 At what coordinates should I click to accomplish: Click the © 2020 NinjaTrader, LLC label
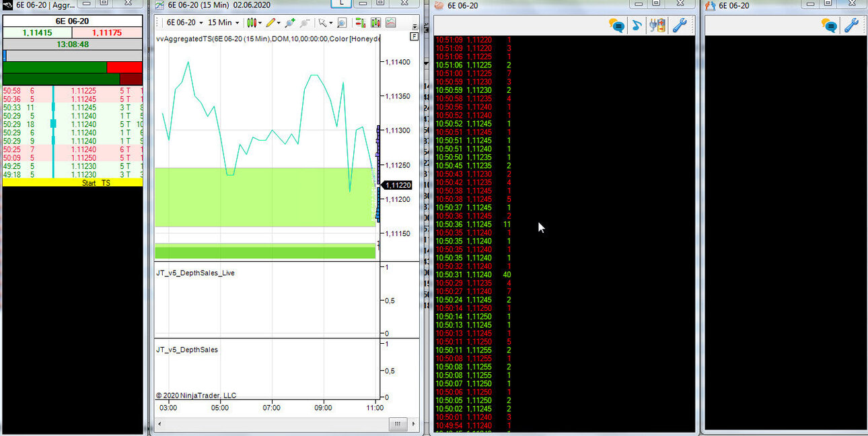[x=196, y=396]
